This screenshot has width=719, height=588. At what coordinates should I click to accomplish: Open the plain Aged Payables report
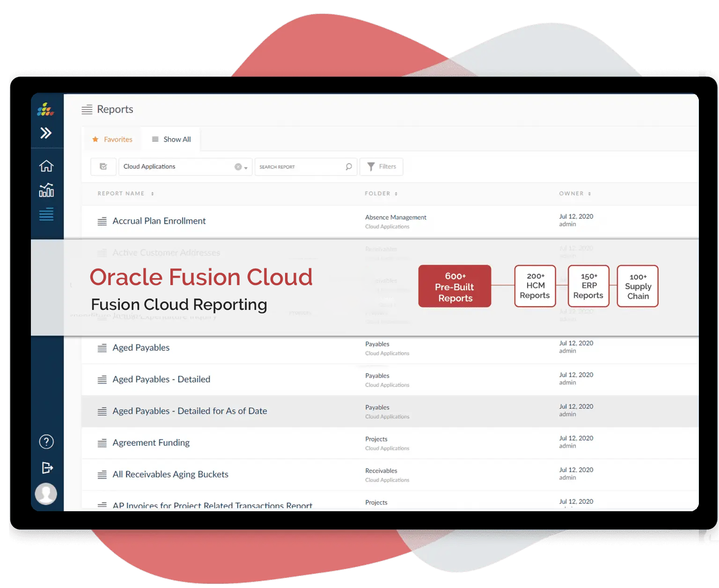141,348
